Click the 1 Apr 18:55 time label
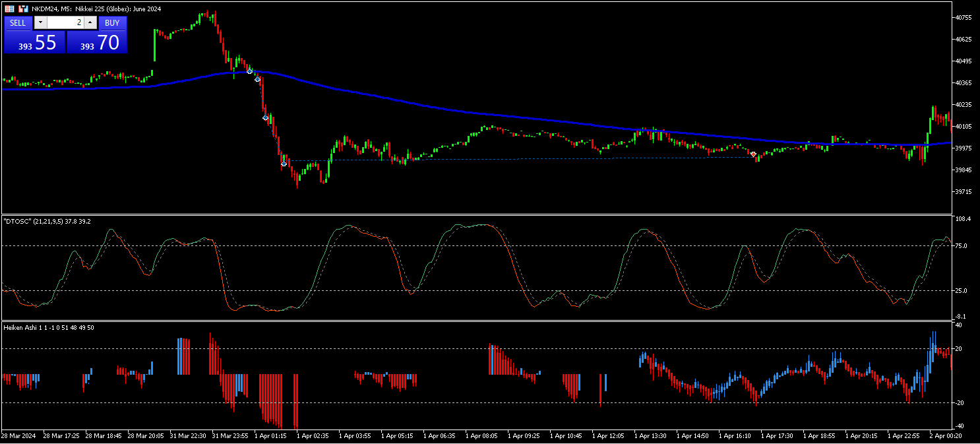Viewport: 980px width, 444px height. tap(820, 436)
